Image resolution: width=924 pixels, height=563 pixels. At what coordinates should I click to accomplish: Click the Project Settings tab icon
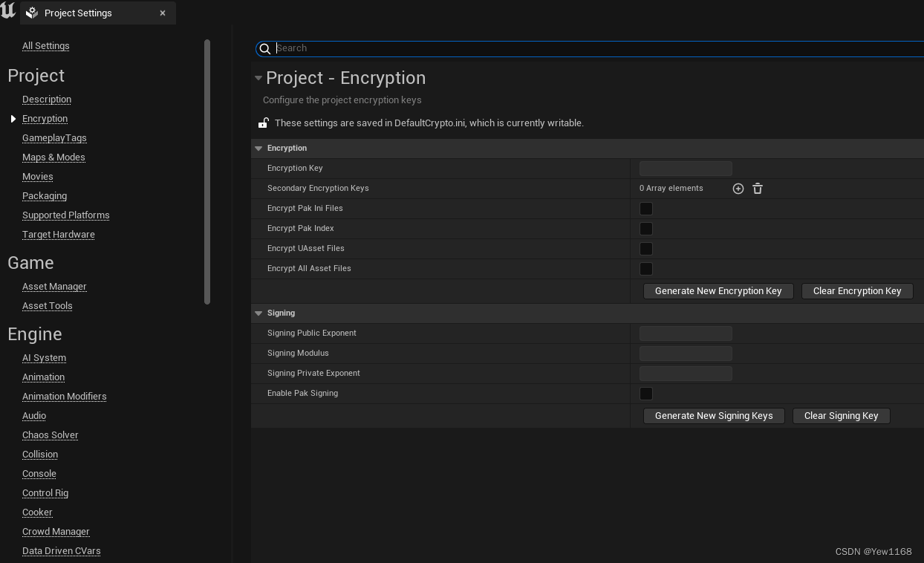32,13
